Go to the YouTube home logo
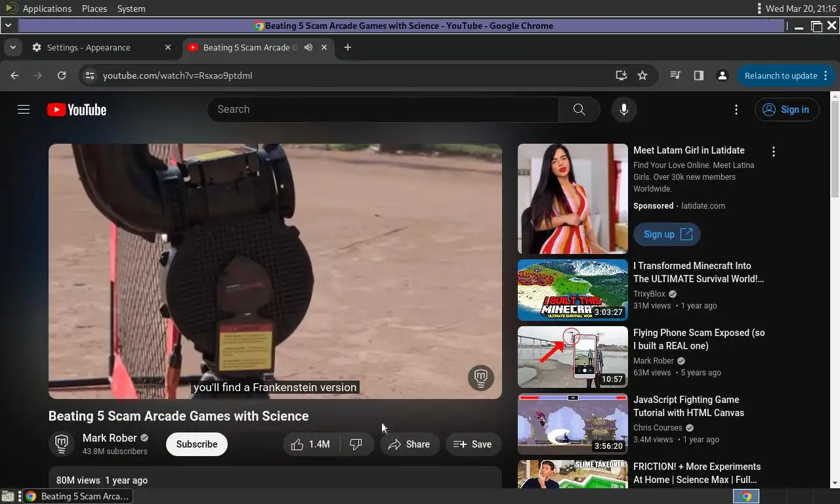The width and height of the screenshot is (840, 504). (x=77, y=110)
